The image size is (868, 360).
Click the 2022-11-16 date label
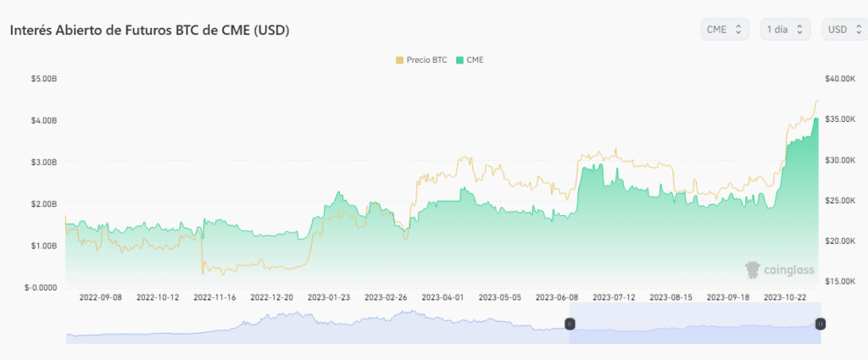pyautogui.click(x=214, y=297)
